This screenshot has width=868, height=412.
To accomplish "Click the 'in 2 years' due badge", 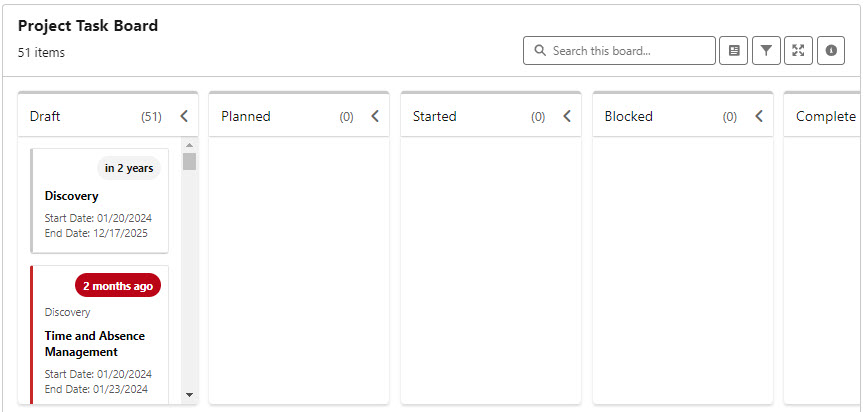I will (x=129, y=168).
